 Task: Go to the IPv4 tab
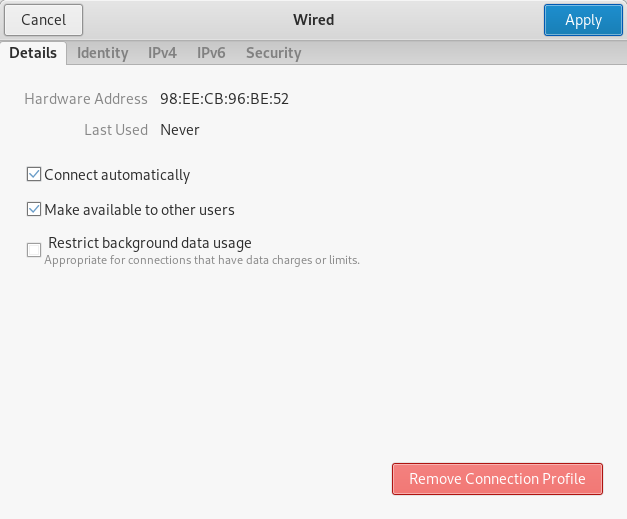(162, 53)
